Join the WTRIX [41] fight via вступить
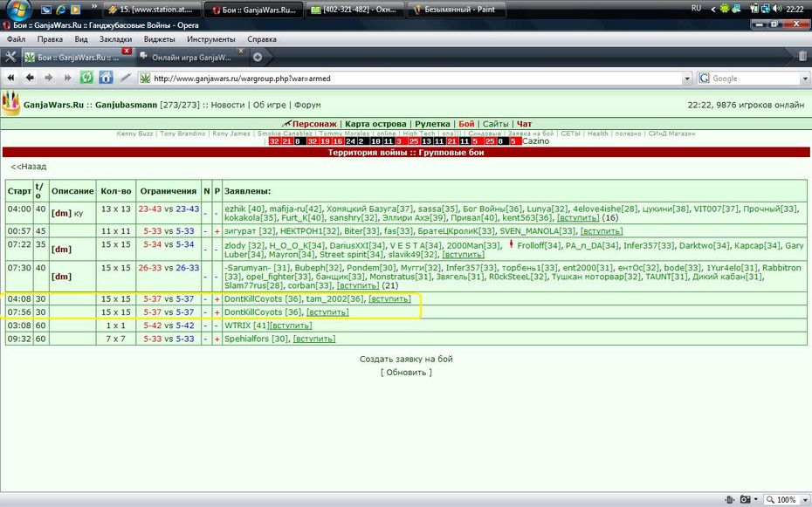The image size is (812, 507). click(x=291, y=325)
